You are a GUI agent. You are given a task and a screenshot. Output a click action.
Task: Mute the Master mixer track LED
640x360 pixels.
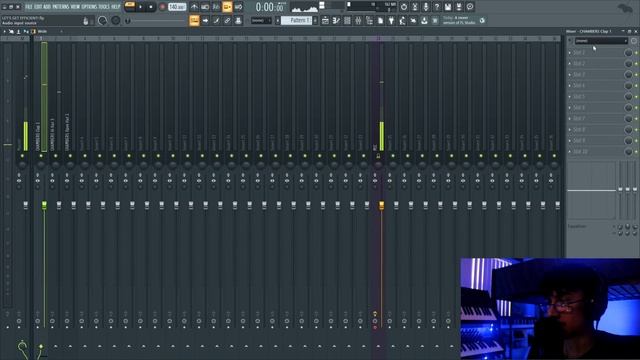tap(22, 156)
